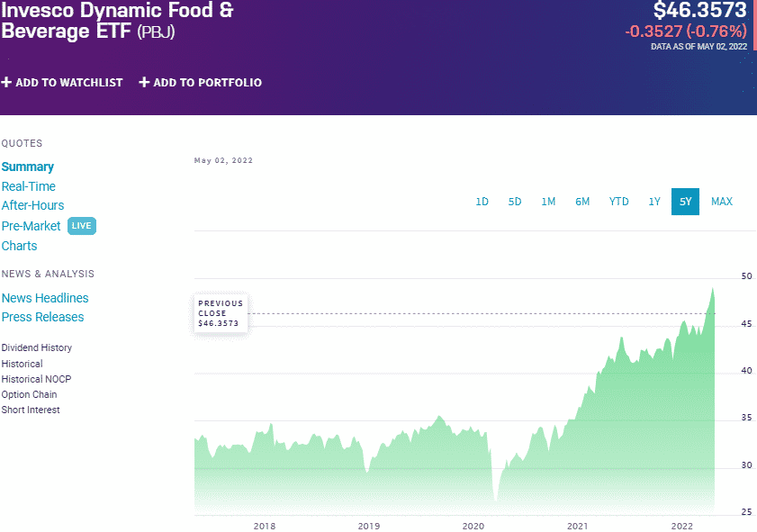Open the Charts section

[x=19, y=246]
